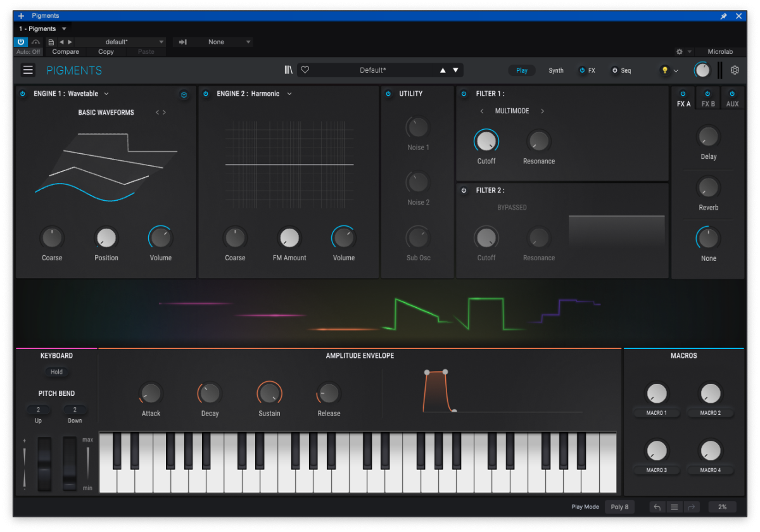
Task: Expand Engine 2 Harmonic type dropdown
Action: (289, 94)
